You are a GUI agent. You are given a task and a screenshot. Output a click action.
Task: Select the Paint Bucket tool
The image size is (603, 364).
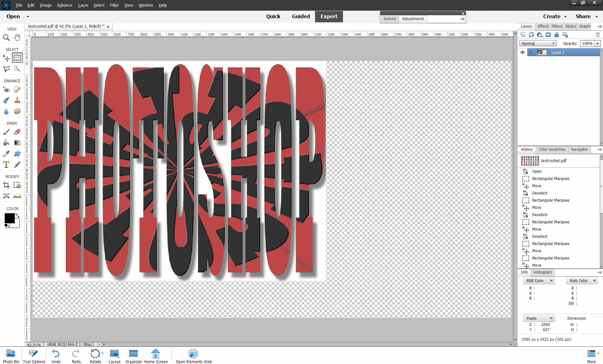coord(6,143)
